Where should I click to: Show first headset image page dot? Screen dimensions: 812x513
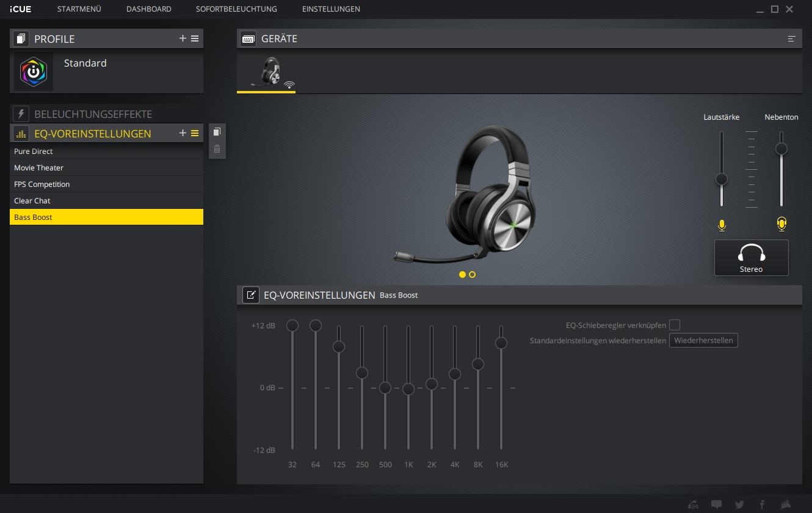click(462, 274)
